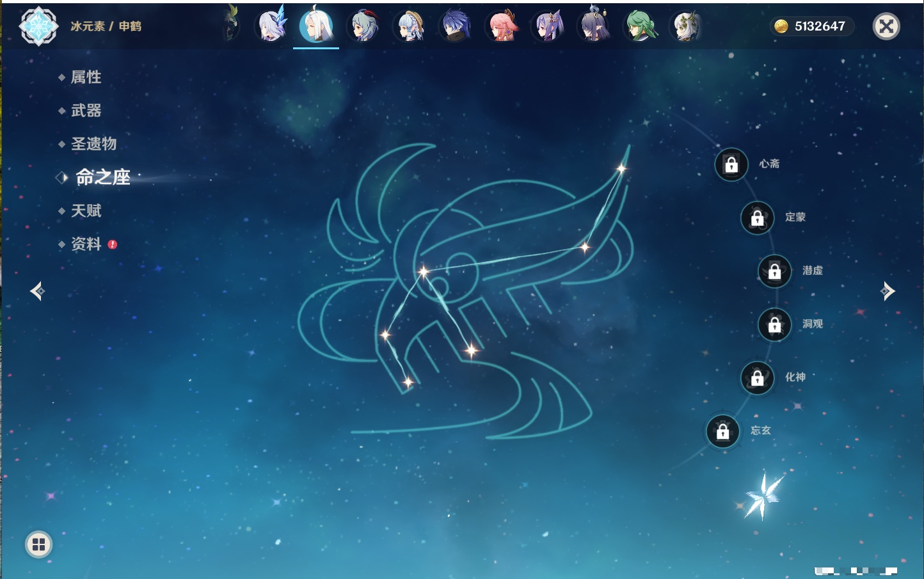
Task: Click the locked 忘玄 constellation node
Action: [x=722, y=432]
